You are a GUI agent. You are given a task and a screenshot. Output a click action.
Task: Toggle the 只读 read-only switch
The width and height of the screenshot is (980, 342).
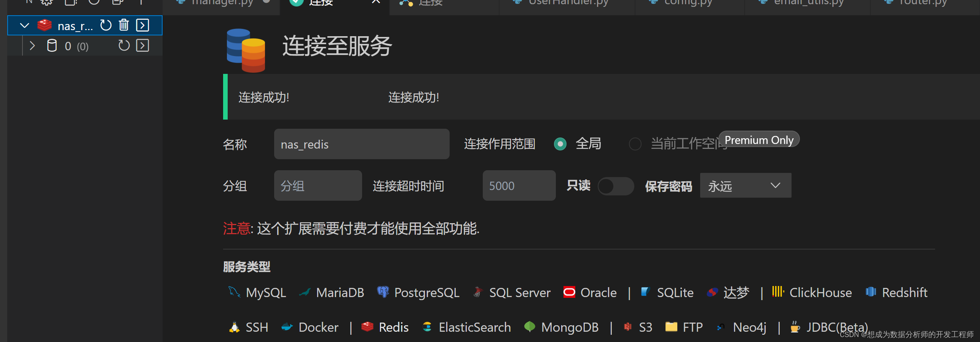pyautogui.click(x=616, y=186)
